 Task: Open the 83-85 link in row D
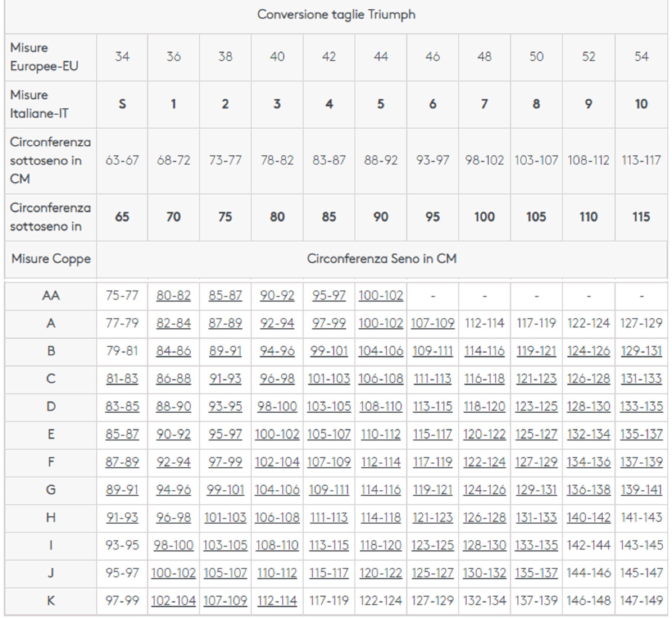coord(122,406)
